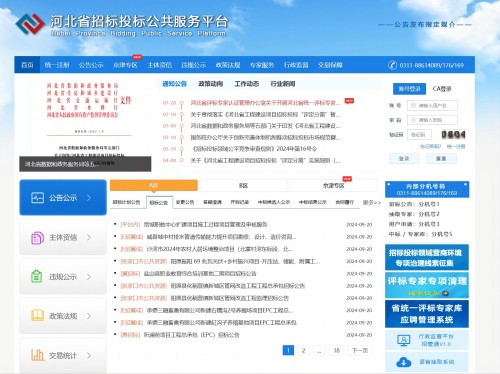
Task: Click the platform diamond logo
Action: tap(30, 24)
